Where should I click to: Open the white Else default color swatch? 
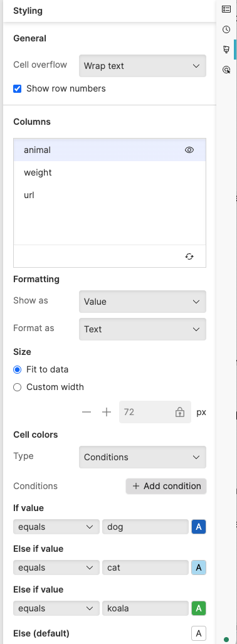(x=199, y=633)
